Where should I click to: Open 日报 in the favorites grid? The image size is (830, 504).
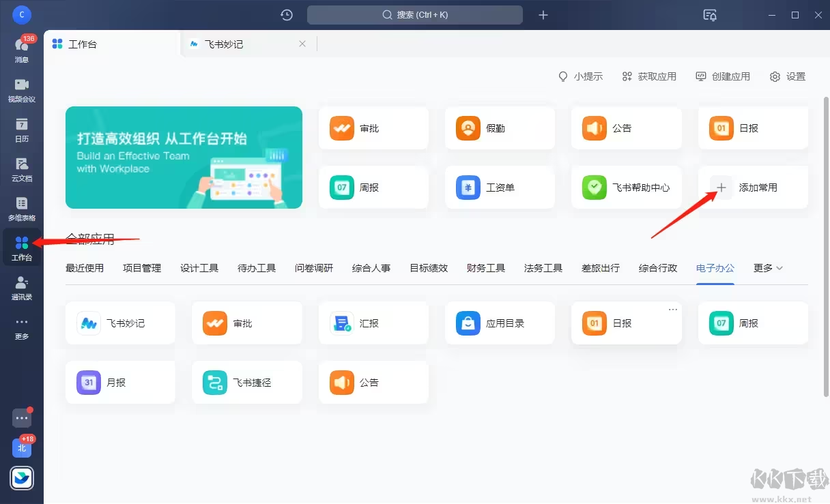(753, 128)
